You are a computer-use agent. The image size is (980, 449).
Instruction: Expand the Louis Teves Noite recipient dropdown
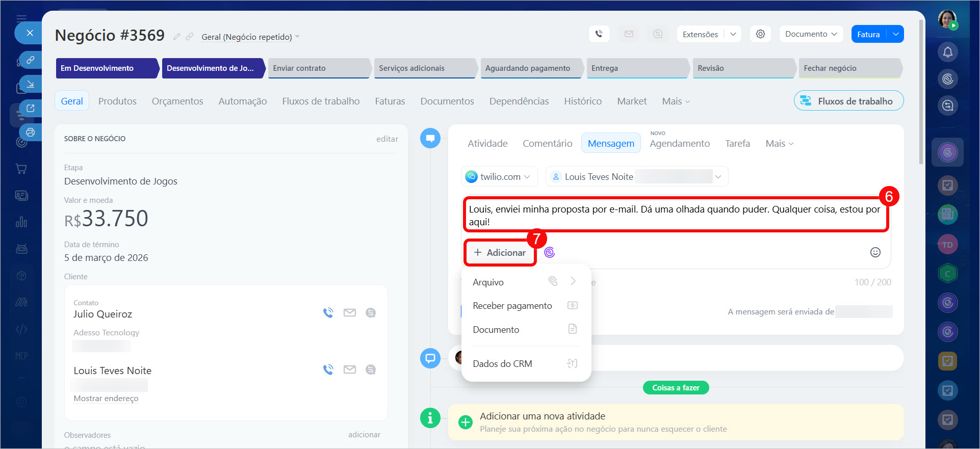[x=718, y=177]
